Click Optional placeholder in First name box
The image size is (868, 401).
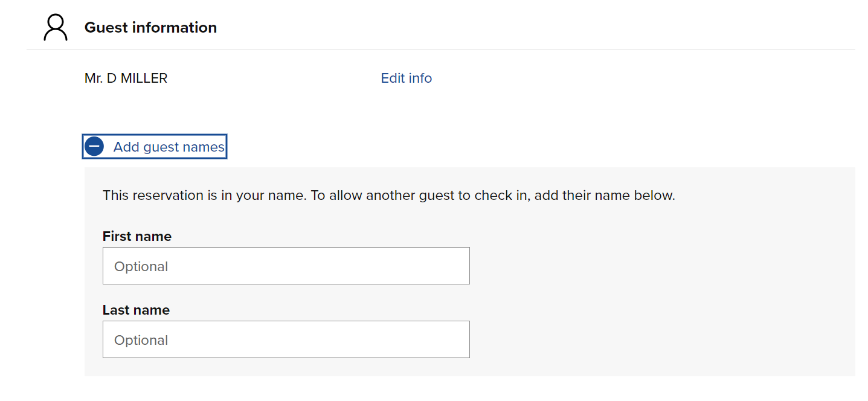pos(141,266)
